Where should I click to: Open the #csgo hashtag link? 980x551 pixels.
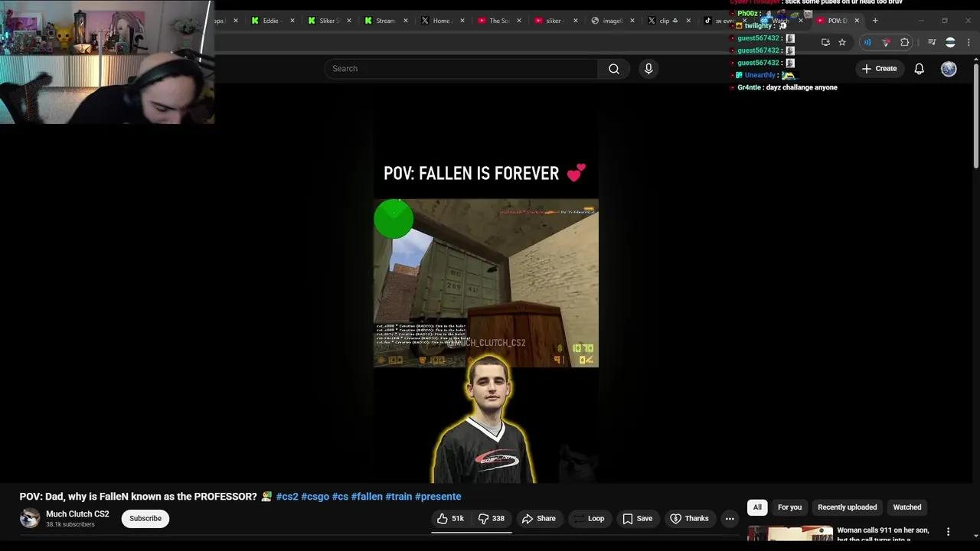click(x=315, y=497)
